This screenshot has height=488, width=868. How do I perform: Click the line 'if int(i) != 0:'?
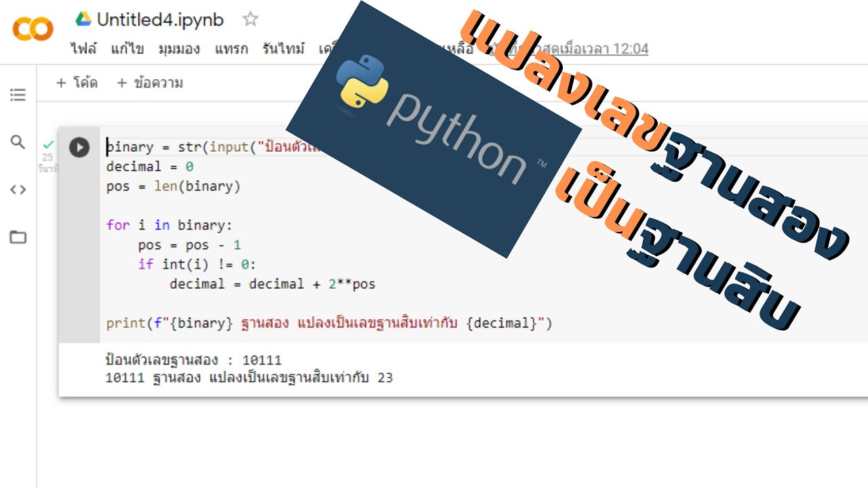coord(197,264)
